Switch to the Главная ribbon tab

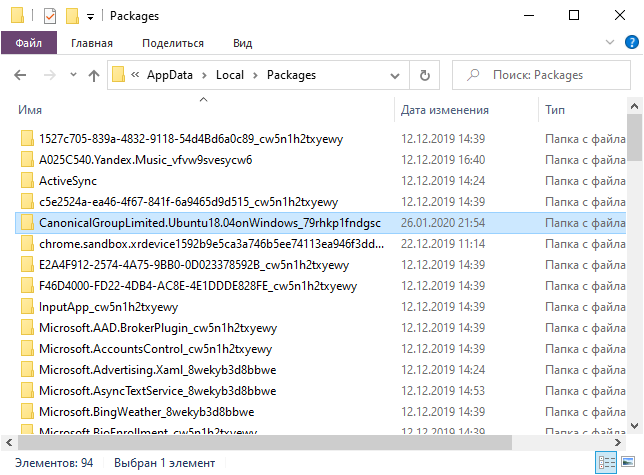coord(92,43)
